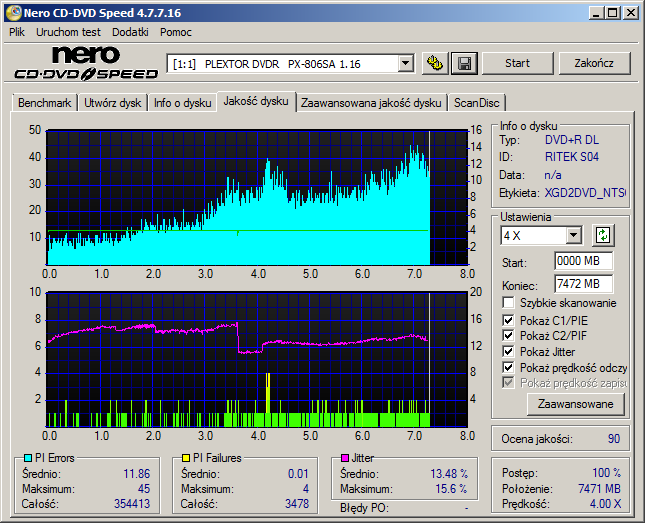The image size is (645, 523).
Task: Maximize the Nero CD-DVD Speed window
Action: tap(613, 13)
